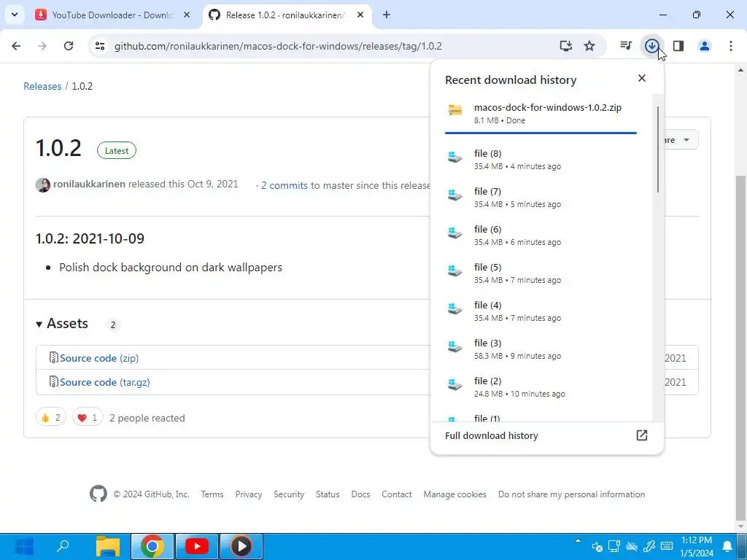Download Source code (zip)
The height and width of the screenshot is (560, 747).
point(99,358)
